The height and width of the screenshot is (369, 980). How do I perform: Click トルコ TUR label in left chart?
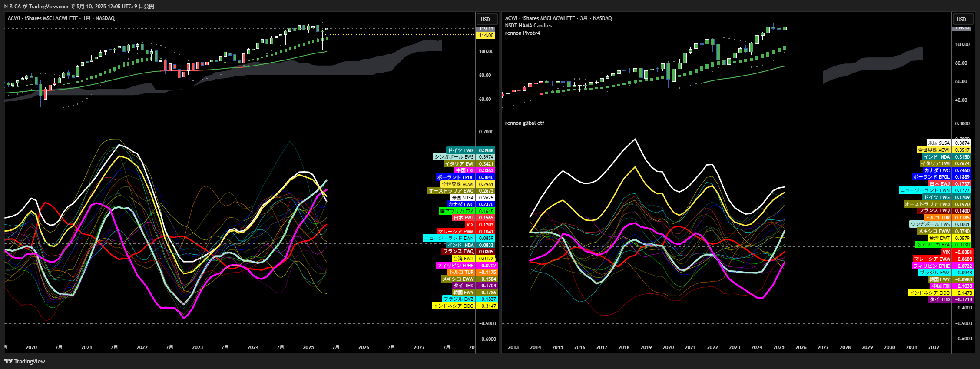[x=462, y=273]
